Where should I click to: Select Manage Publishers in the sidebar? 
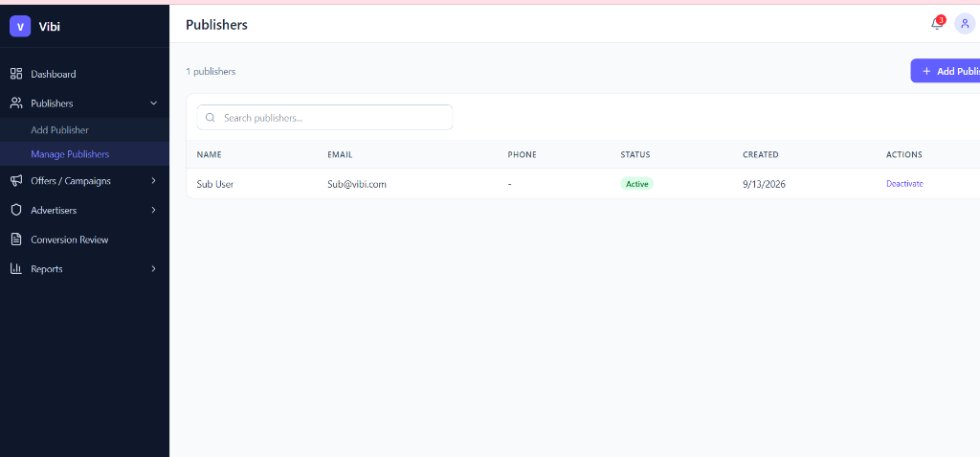tap(84, 154)
